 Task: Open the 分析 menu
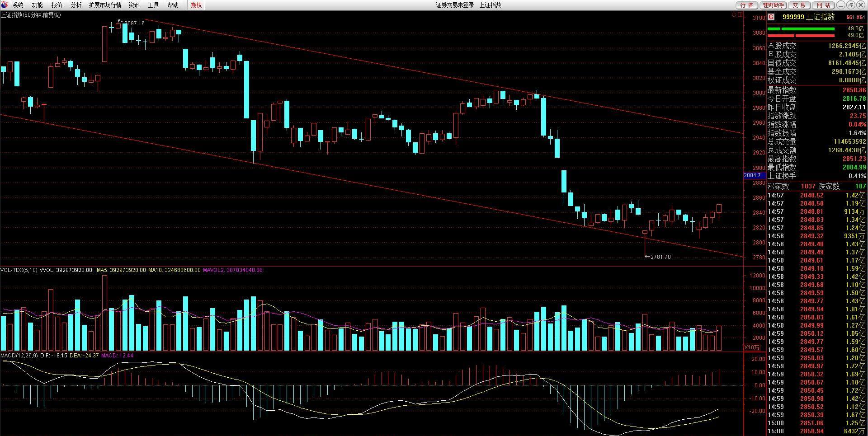coord(76,5)
